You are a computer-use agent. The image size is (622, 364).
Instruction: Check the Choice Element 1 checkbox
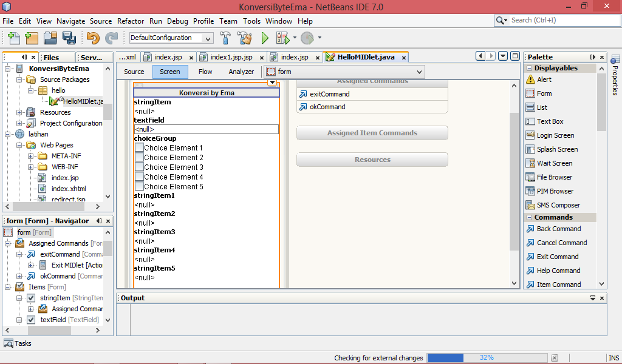(x=139, y=148)
